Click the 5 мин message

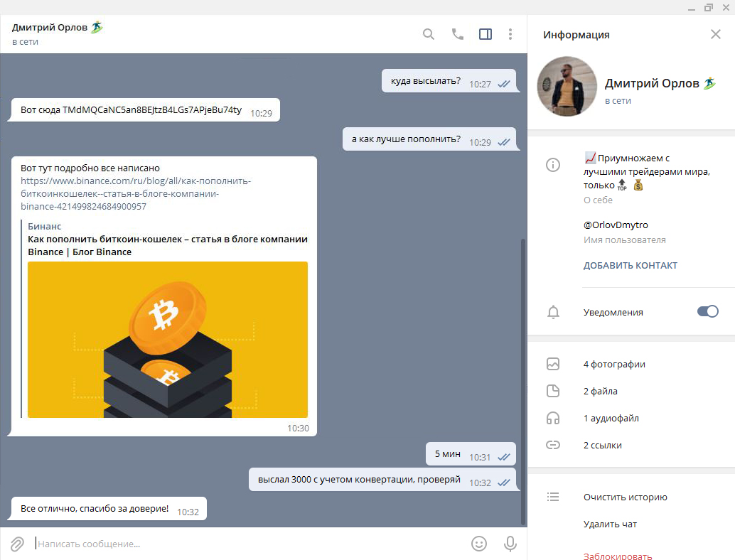(471, 454)
